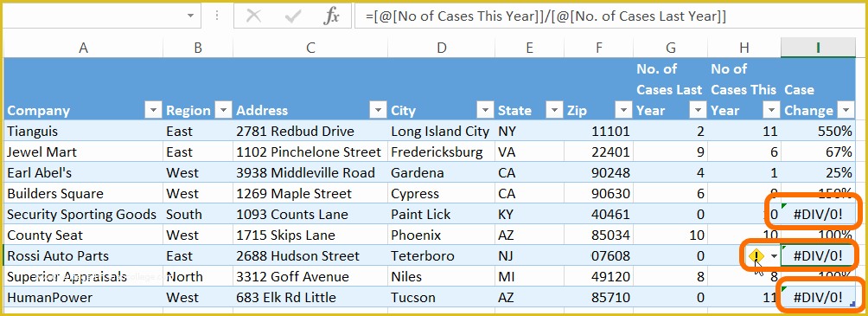The height and width of the screenshot is (316, 868).
Task: Click the Cancel (X) formula bar icon
Action: 253,16
